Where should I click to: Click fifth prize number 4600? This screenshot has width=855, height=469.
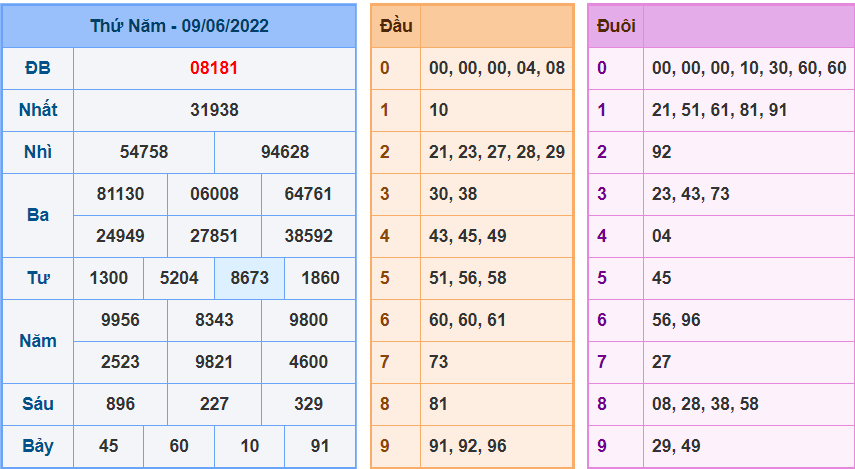tap(309, 362)
